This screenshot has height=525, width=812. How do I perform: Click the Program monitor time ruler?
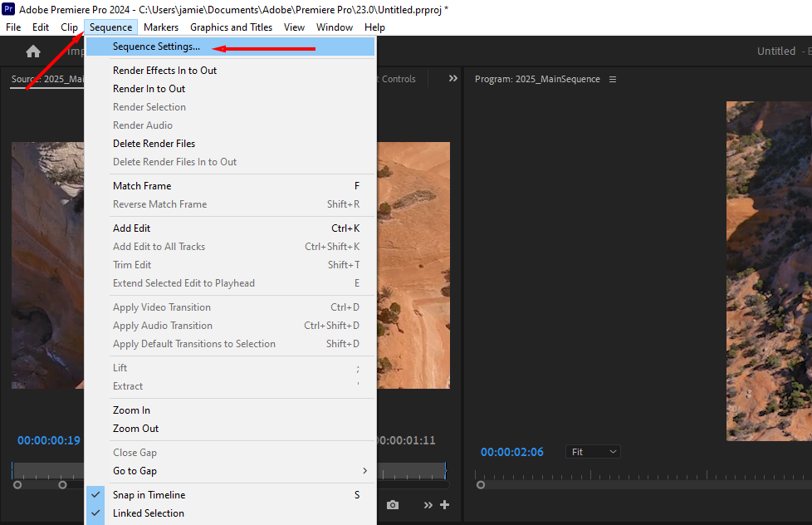pos(643,474)
